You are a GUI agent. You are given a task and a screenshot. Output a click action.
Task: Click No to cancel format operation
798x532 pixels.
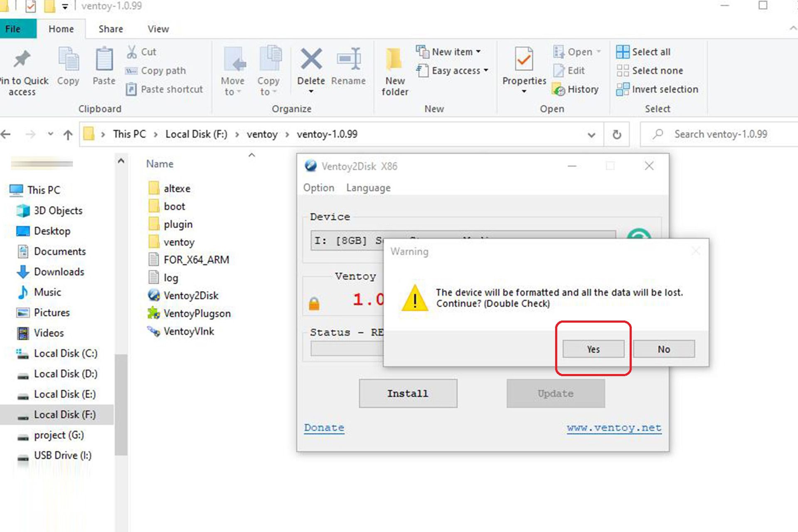663,349
